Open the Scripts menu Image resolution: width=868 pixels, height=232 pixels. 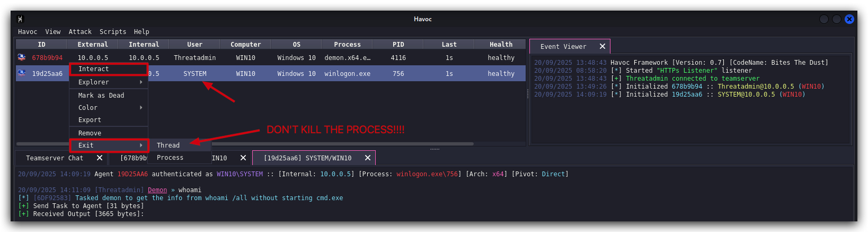coord(113,32)
